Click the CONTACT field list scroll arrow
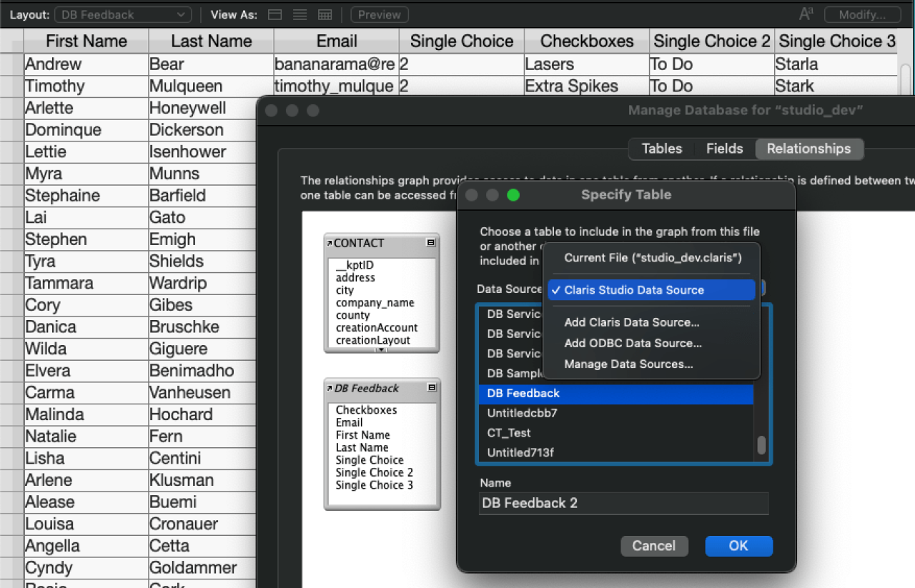Image resolution: width=915 pixels, height=588 pixels. [x=382, y=349]
